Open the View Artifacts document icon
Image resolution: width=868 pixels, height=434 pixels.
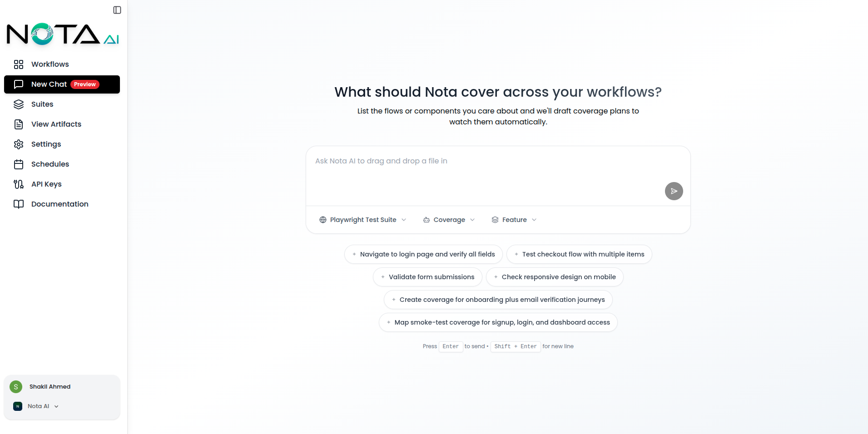coord(19,124)
